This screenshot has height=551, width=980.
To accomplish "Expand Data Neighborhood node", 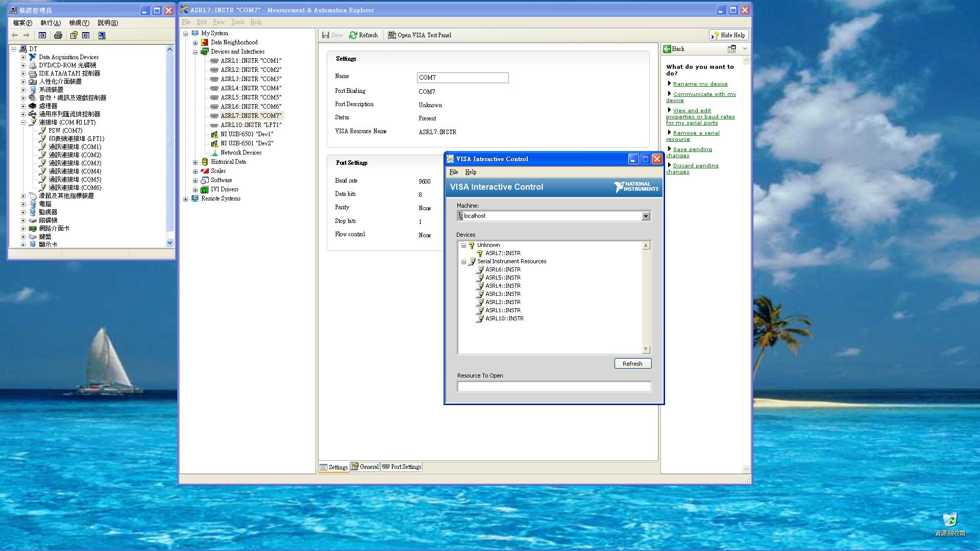I will click(195, 43).
